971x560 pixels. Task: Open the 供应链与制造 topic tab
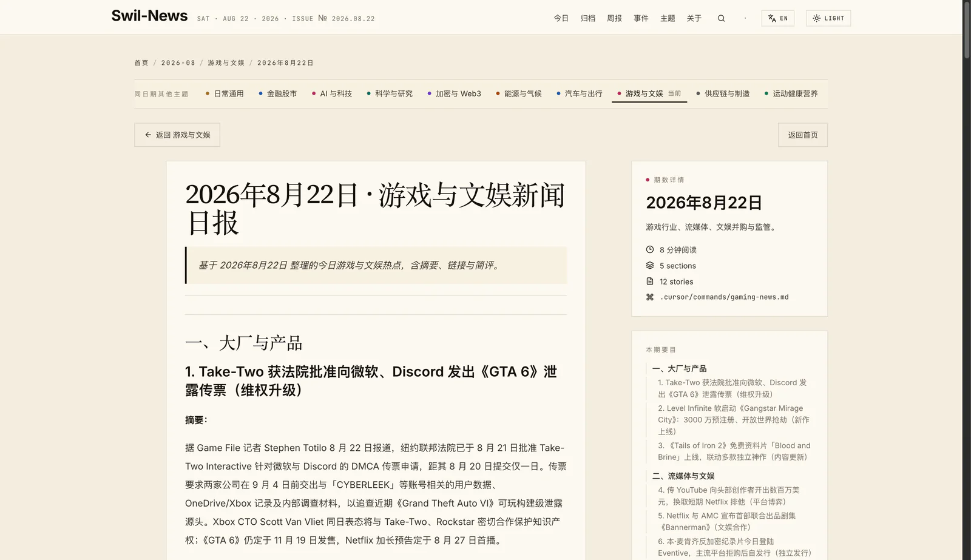pos(723,93)
